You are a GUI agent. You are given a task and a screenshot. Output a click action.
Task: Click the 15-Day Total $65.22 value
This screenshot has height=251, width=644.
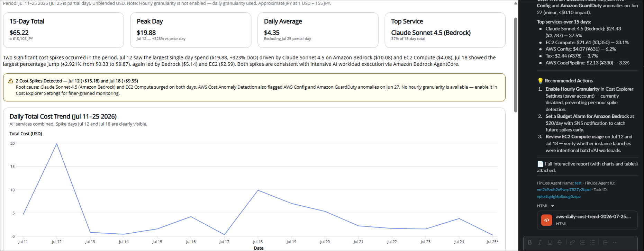[x=19, y=33]
